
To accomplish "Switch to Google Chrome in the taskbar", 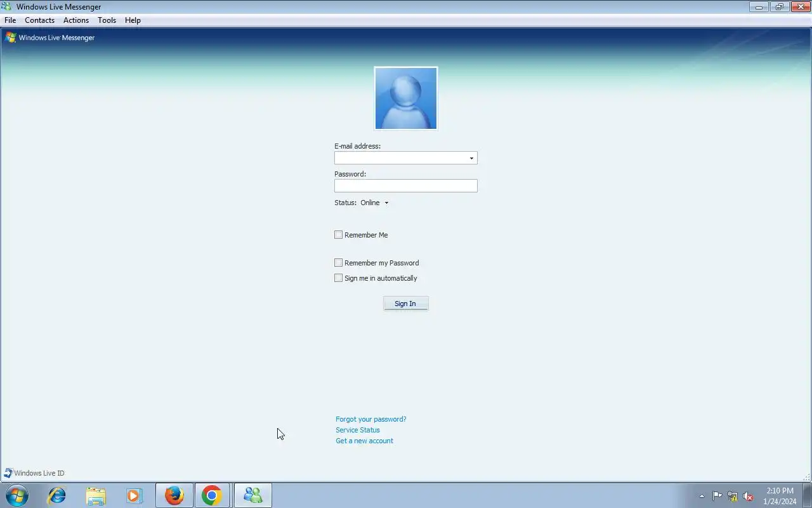I will 212,495.
